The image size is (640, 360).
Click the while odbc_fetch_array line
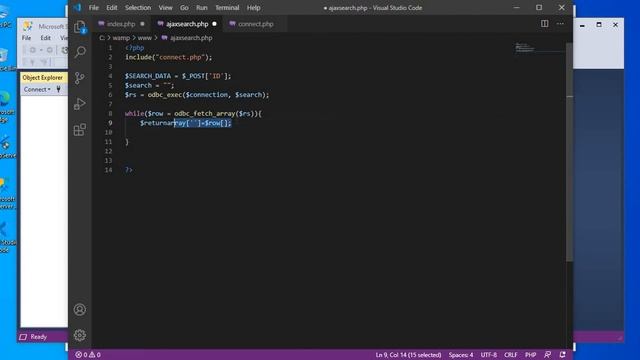click(193, 113)
